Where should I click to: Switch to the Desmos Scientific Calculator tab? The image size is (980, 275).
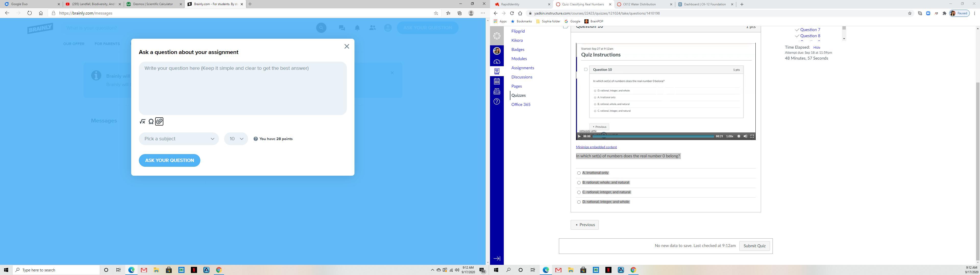pos(154,4)
